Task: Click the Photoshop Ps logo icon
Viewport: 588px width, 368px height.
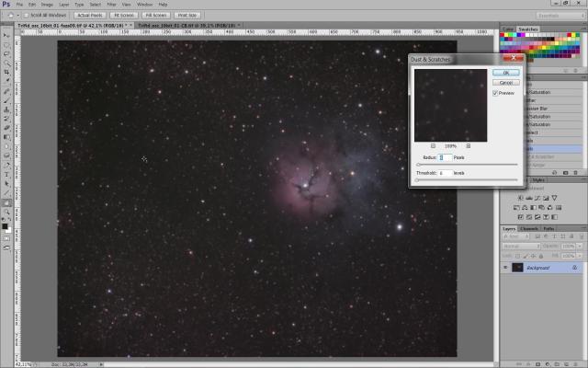Action: (6, 5)
